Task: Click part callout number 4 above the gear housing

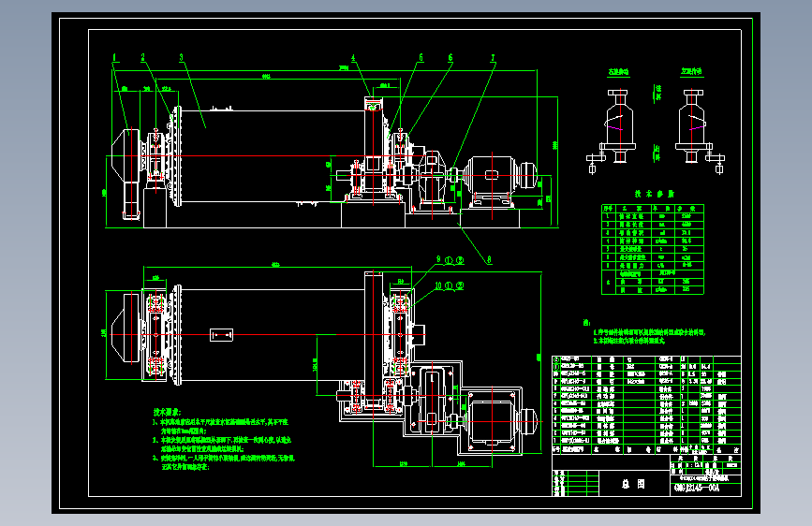Action: (x=353, y=58)
